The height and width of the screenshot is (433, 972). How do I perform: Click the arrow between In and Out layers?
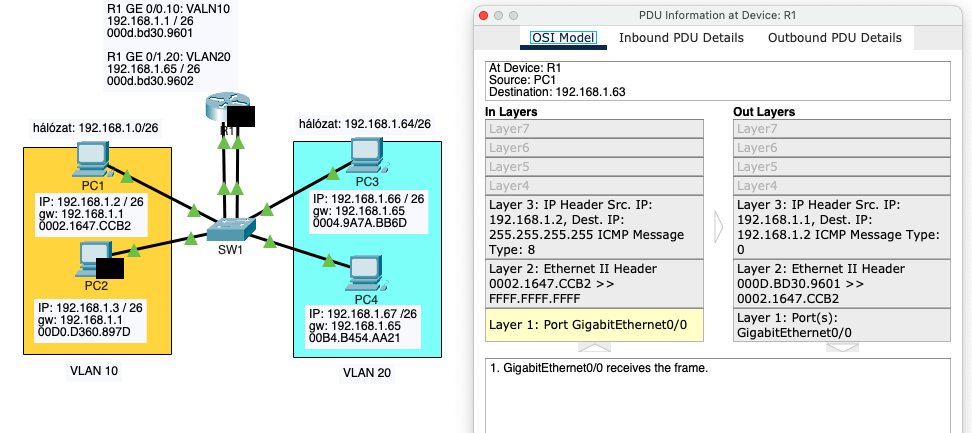click(x=718, y=227)
